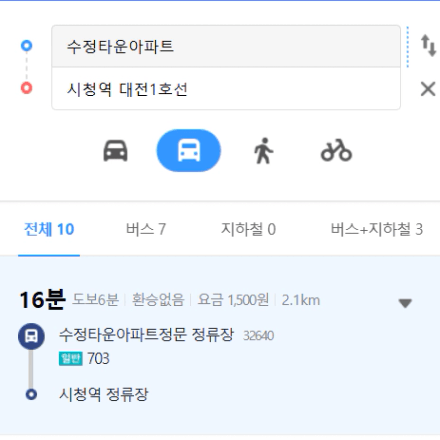Edit the 시청역 대전1호선 destination field
Image resolution: width=440 pixels, height=440 pixels.
pyautogui.click(x=226, y=89)
